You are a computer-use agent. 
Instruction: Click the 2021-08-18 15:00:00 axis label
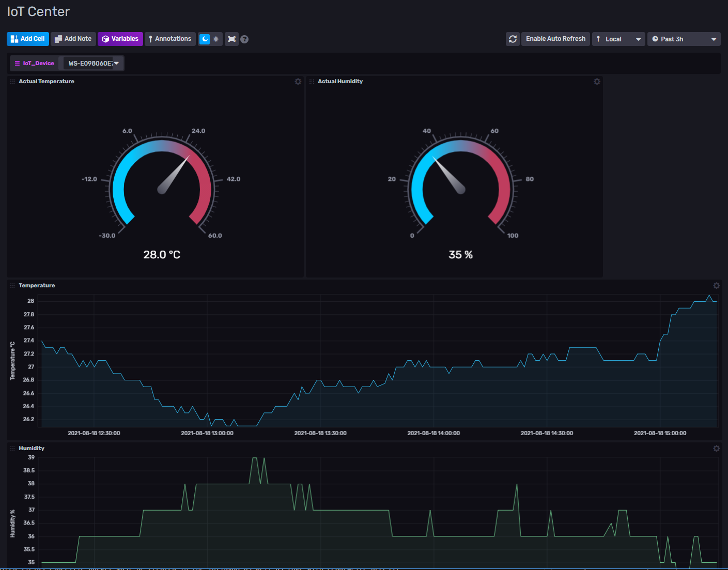660,433
